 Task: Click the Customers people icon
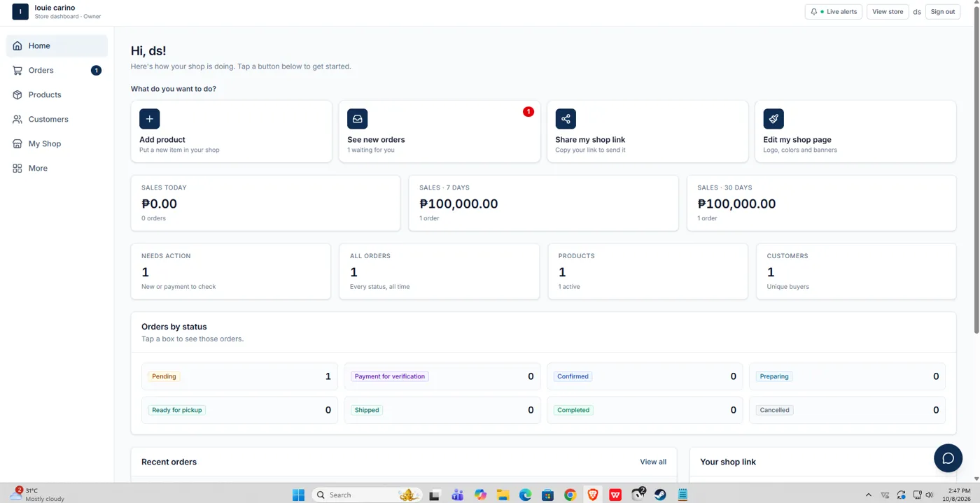coord(17,119)
